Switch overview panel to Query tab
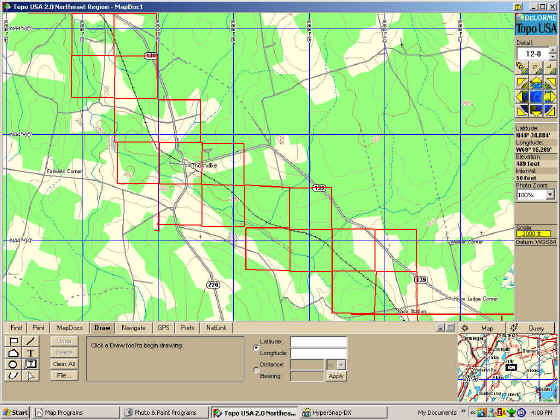Screen dimensions: 560x420 click(x=530, y=328)
